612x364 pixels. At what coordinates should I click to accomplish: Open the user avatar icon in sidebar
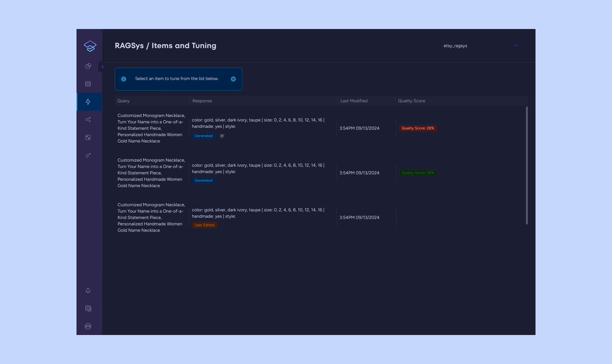tap(88, 326)
